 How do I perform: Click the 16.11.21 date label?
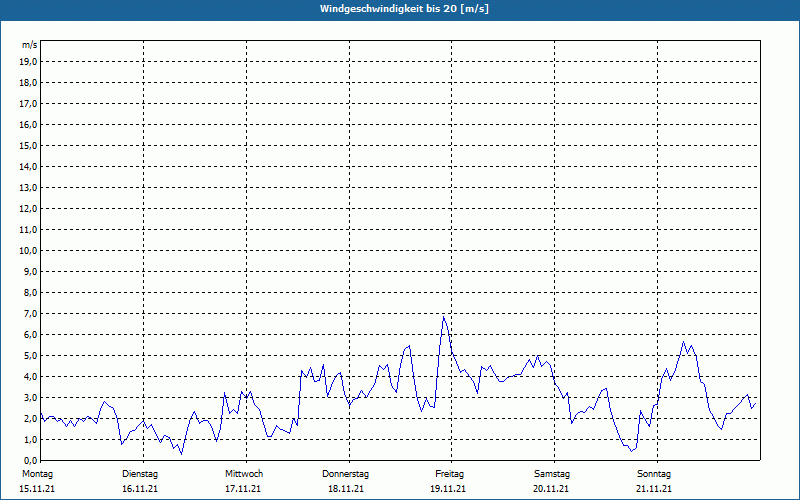pos(140,489)
